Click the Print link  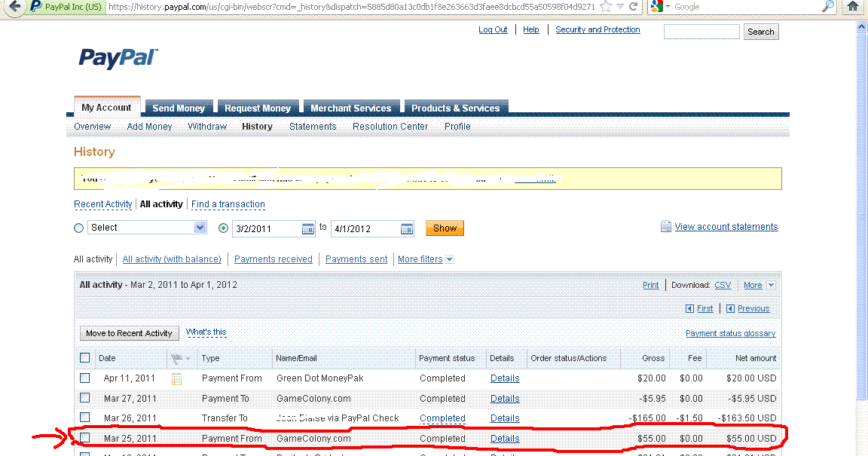pyautogui.click(x=650, y=285)
